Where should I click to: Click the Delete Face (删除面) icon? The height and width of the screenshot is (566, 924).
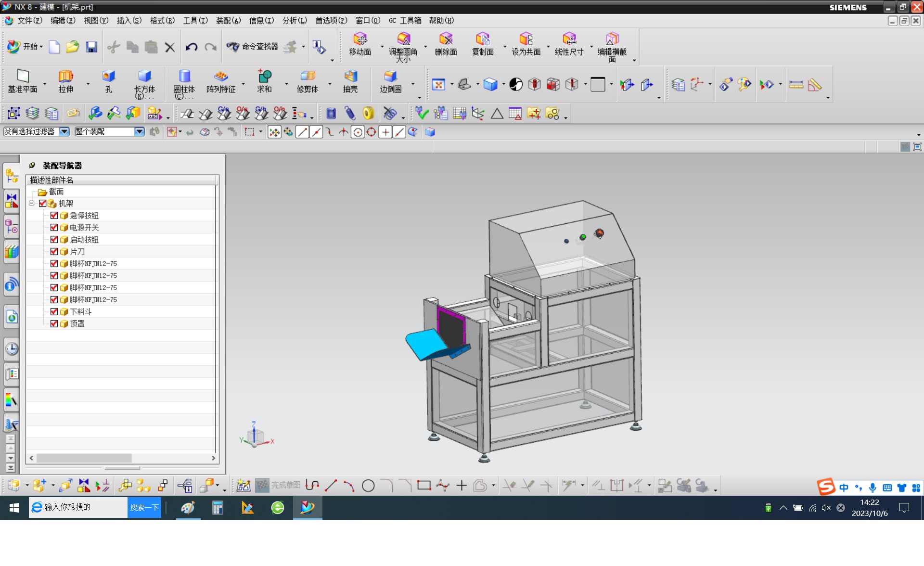point(446,39)
